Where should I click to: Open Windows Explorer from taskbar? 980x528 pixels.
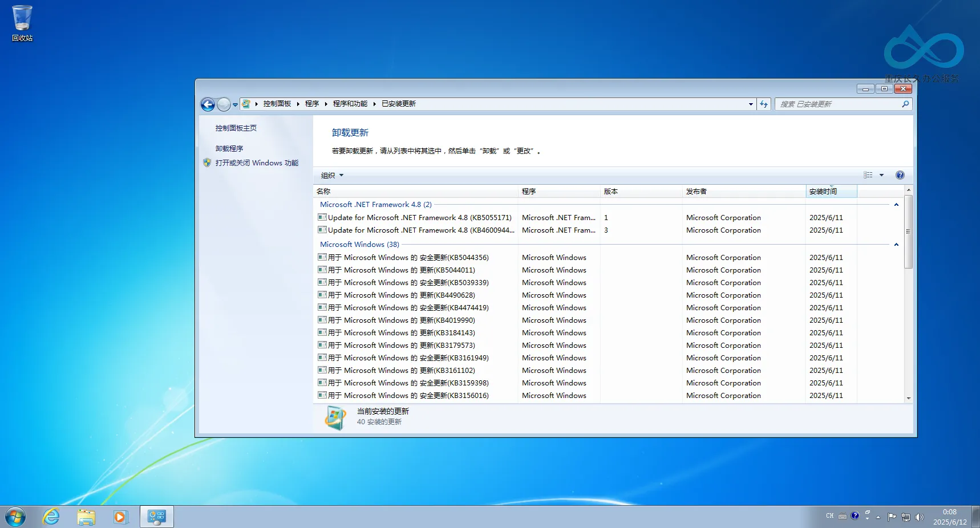86,517
